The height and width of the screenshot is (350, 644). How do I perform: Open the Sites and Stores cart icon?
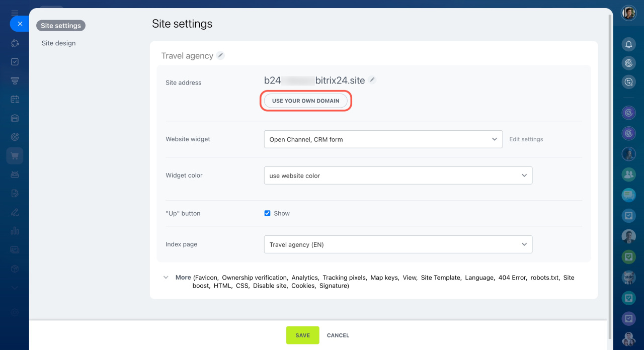click(x=15, y=156)
